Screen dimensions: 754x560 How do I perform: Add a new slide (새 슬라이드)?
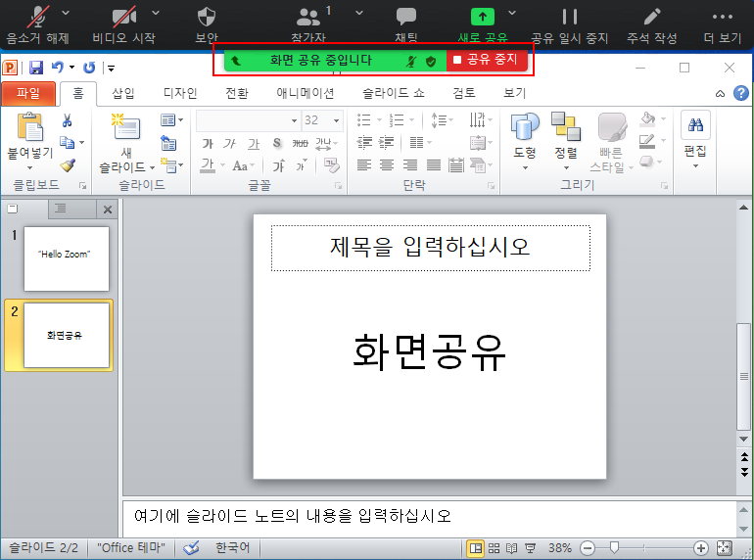(126, 143)
